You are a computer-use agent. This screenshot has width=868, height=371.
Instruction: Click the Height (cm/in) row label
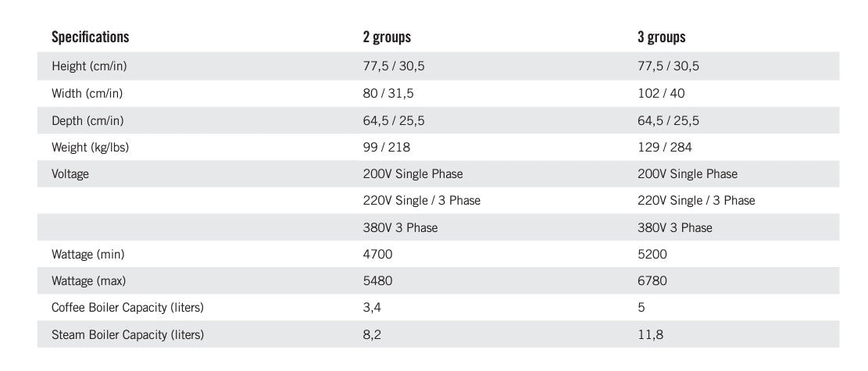[88, 66]
